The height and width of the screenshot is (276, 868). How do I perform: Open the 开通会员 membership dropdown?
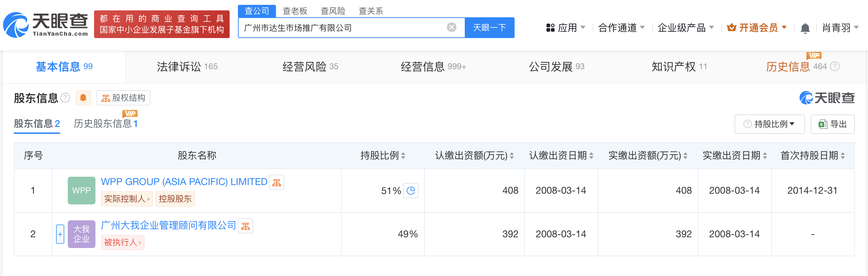click(x=757, y=28)
